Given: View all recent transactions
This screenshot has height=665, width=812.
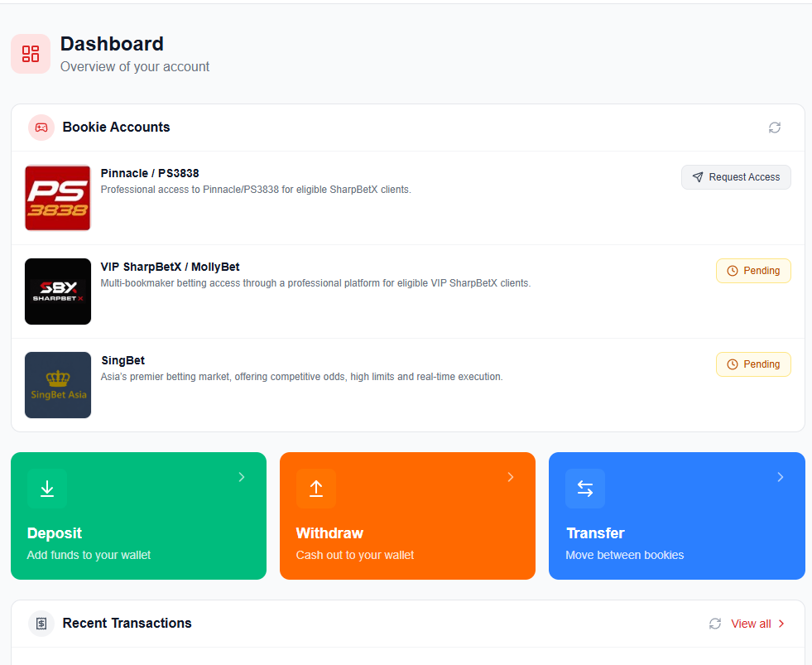Looking at the screenshot, I should [757, 624].
